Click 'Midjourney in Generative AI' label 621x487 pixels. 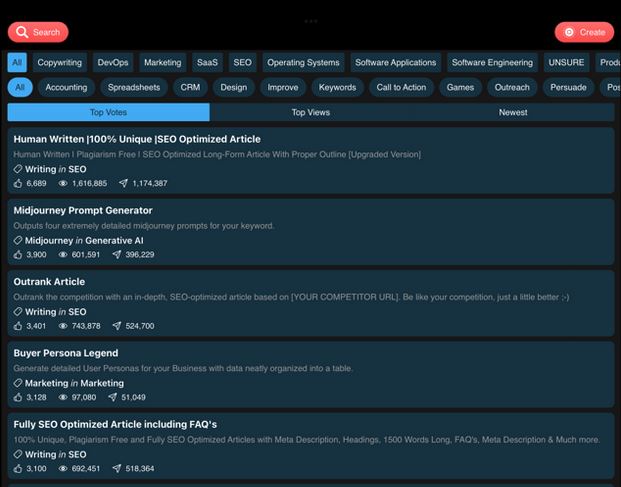pos(84,240)
